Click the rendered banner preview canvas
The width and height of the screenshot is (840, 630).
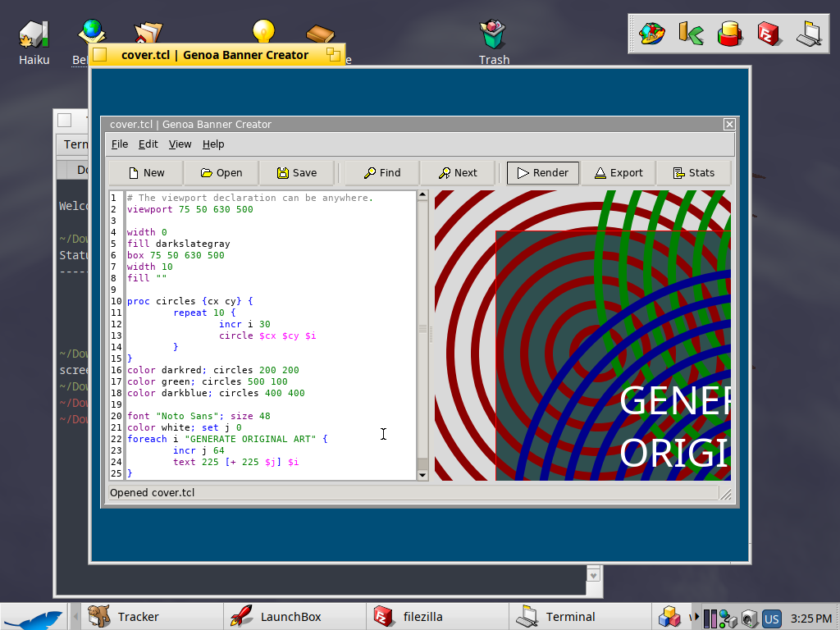pyautogui.click(x=582, y=335)
